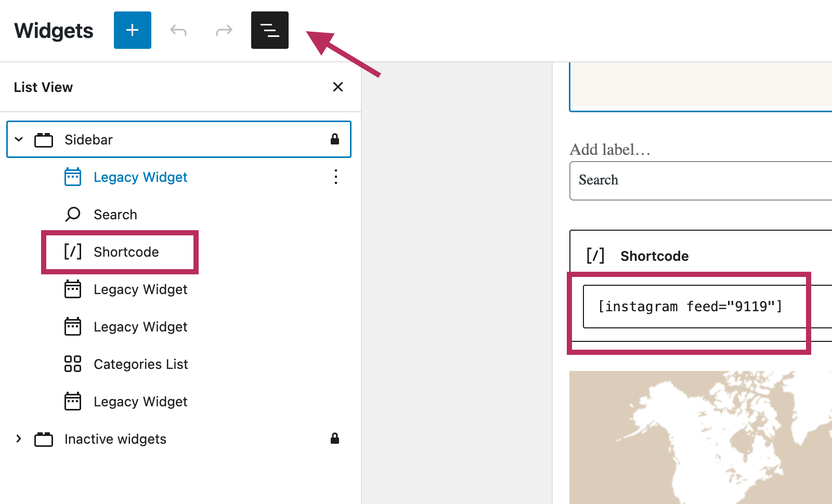Click the Categories List grid icon

tap(73, 364)
